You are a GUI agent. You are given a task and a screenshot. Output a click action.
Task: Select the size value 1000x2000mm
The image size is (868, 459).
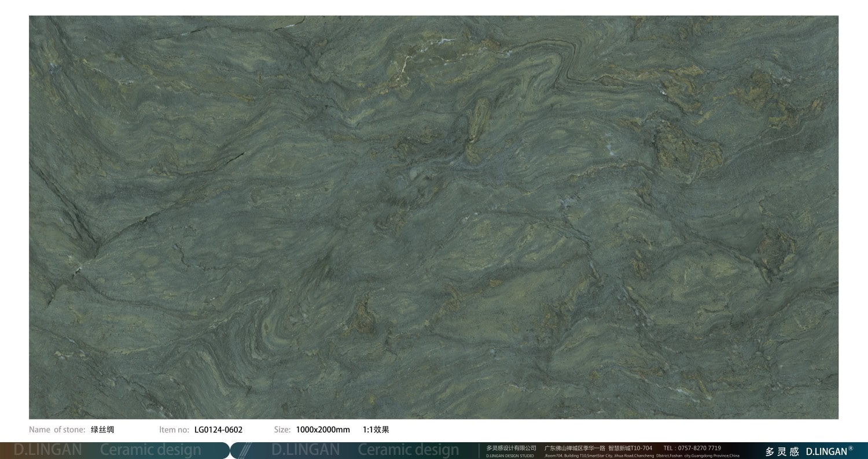click(323, 430)
